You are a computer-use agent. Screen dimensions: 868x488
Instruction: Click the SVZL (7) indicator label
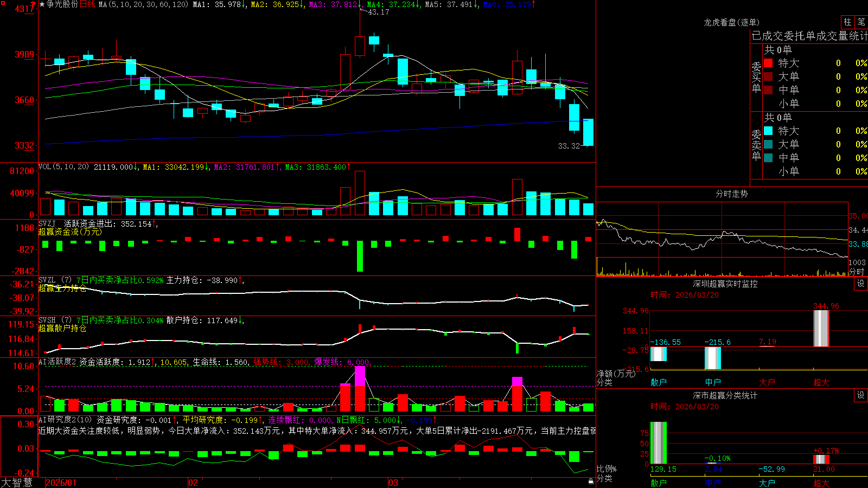(x=55, y=280)
